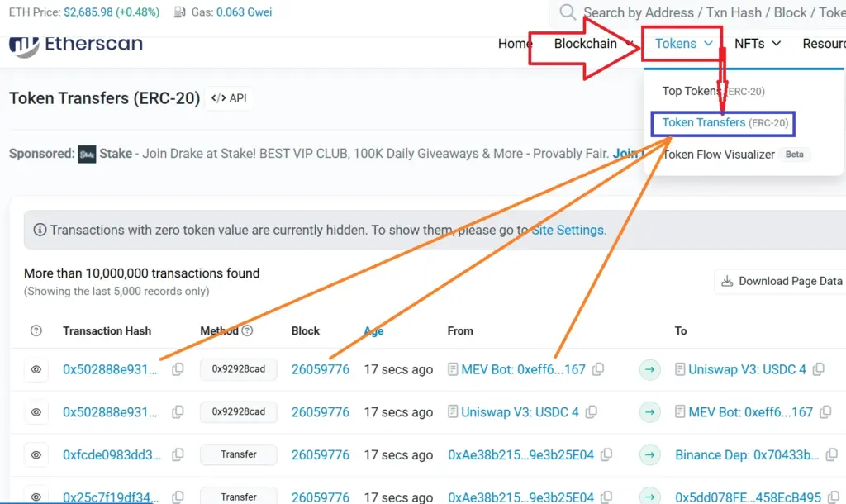Copy transaction hash of MEV Bot to Uniswap row
The width and height of the screenshot is (846, 504).
pyautogui.click(x=178, y=369)
